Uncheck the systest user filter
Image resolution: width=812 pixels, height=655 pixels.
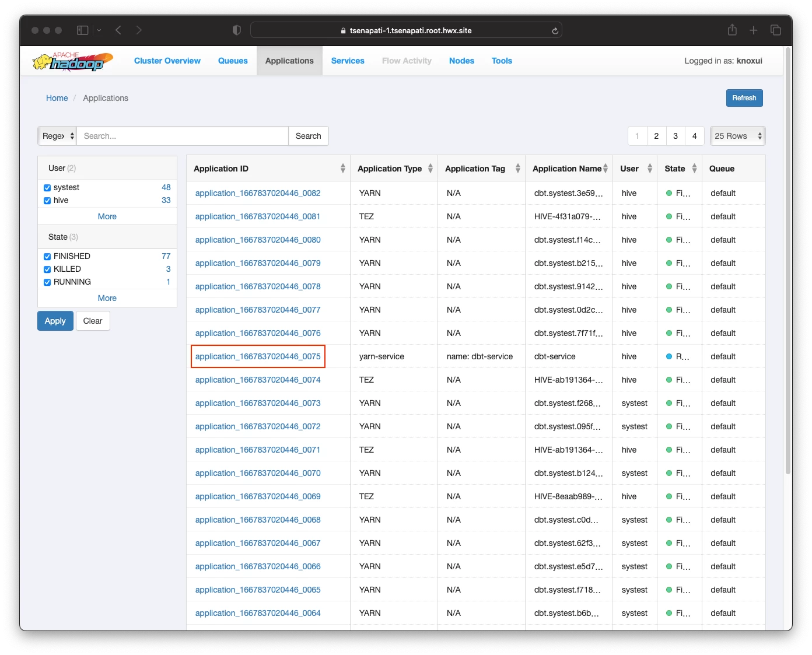(47, 188)
